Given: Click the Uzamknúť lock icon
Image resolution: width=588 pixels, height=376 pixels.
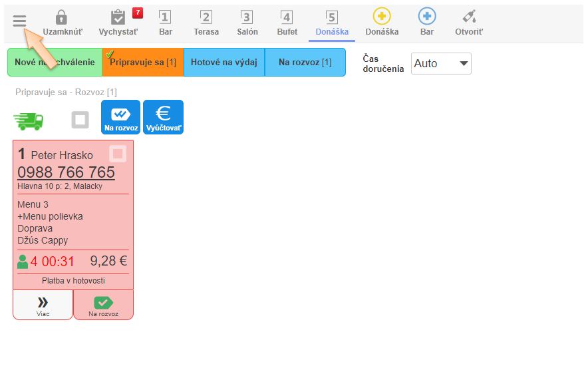Looking at the screenshot, I should pyautogui.click(x=61, y=22).
